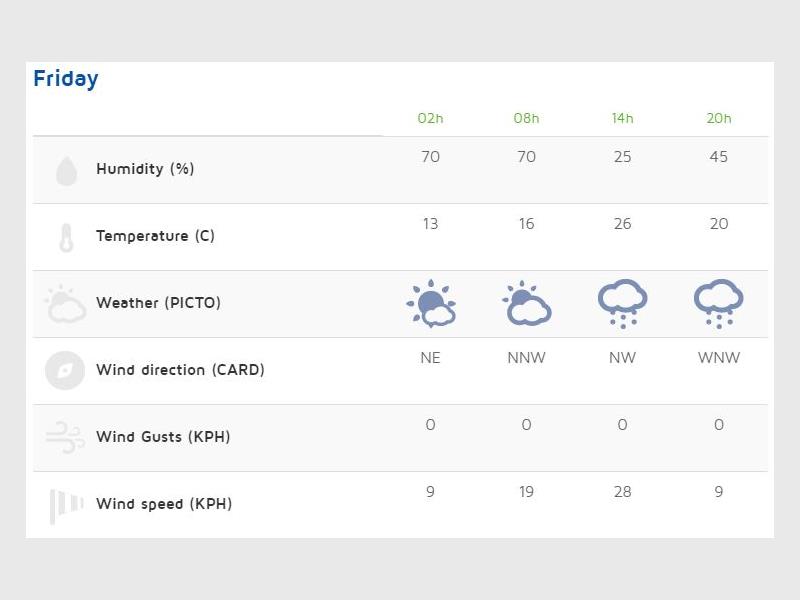The width and height of the screenshot is (800, 600).
Task: Click the wind direction compass icon
Action: tap(65, 370)
